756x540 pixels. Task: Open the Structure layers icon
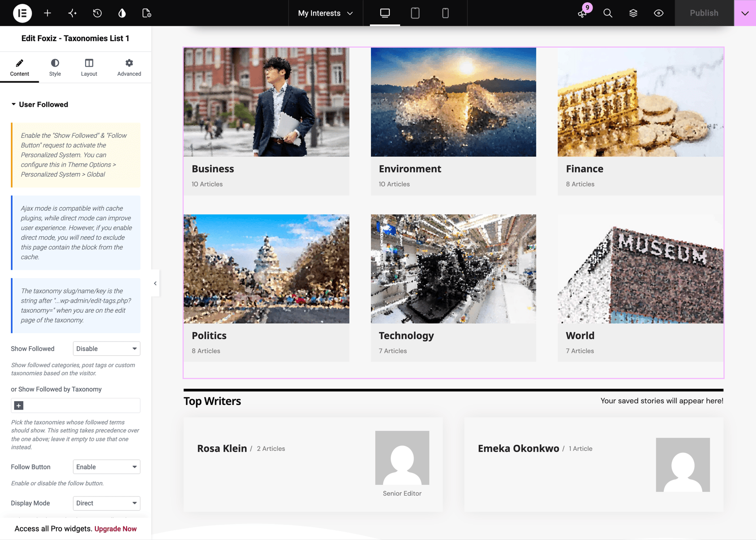tap(633, 13)
